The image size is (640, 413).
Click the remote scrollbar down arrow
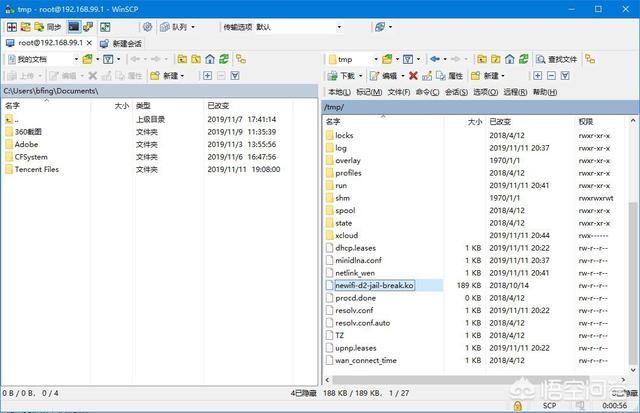(633, 370)
